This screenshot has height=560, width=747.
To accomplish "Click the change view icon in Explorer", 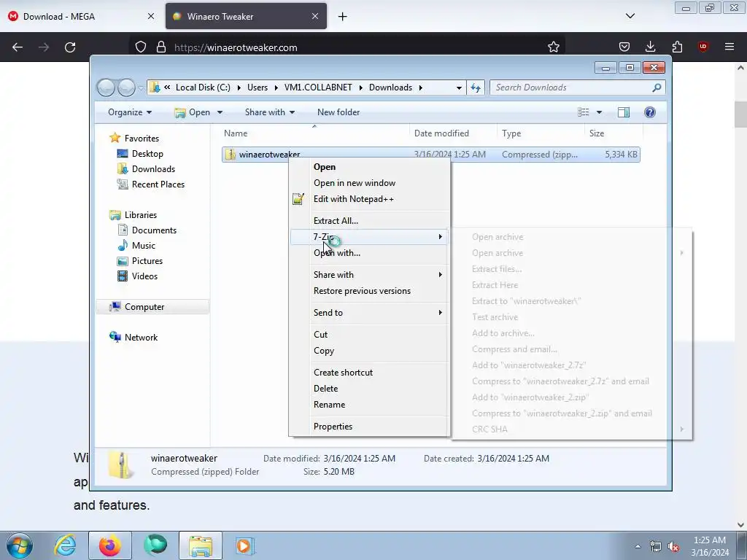I will click(x=583, y=112).
